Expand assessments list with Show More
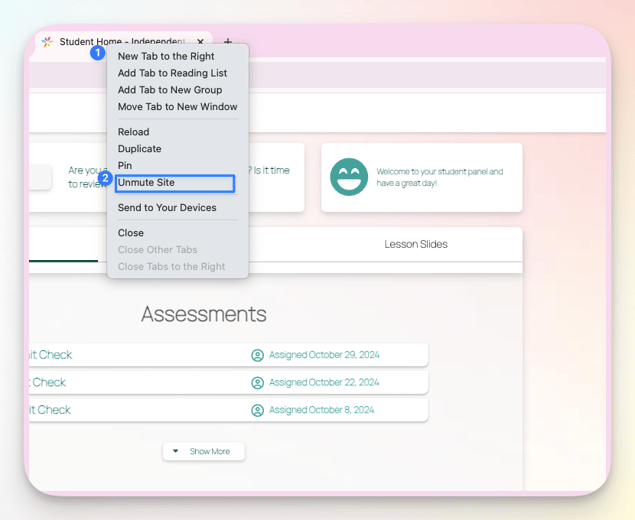Screen dimensions: 635x520 [203, 451]
